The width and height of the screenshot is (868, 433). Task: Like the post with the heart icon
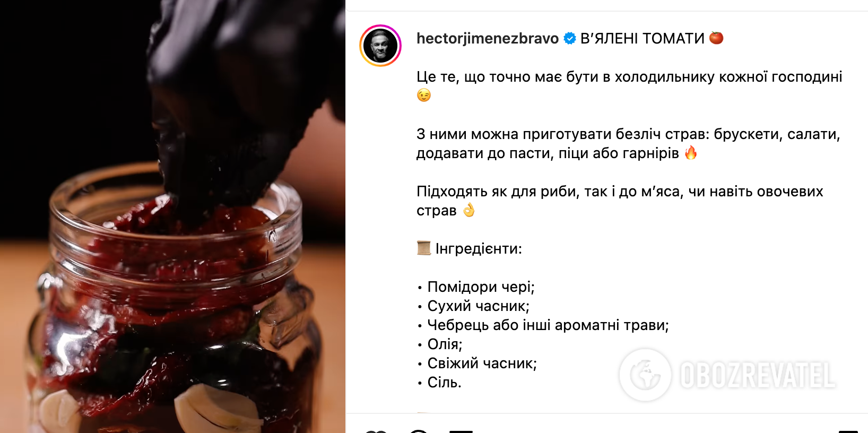(376, 431)
